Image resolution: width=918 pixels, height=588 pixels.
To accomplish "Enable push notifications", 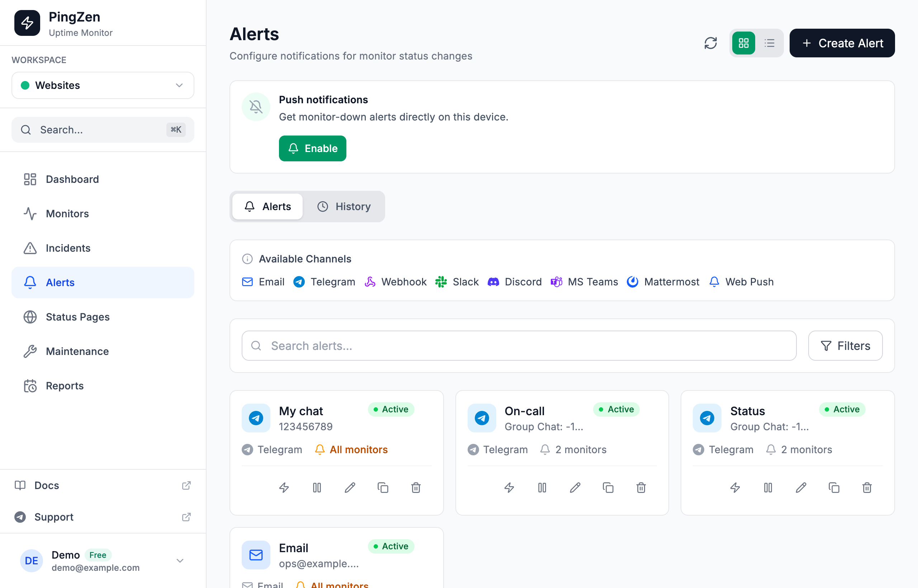I will click(x=312, y=148).
